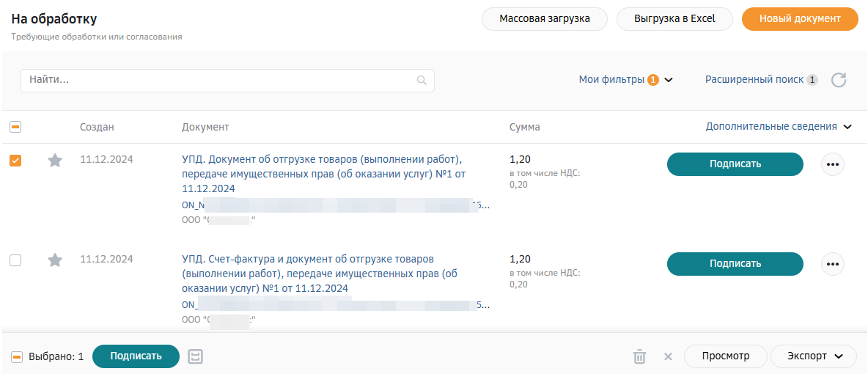Image resolution: width=868 pixels, height=374 pixels.
Task: Open first УПД document title link
Action: (322, 175)
